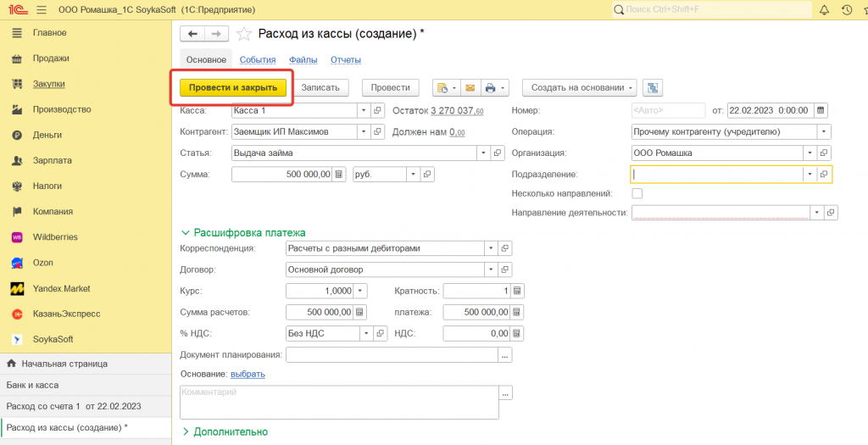Screen dimensions: 868x445
Task: Open notifications bell icon in top bar
Action: coord(823,10)
